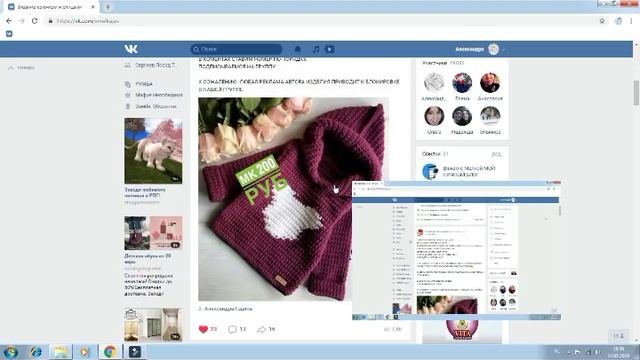
Task: Open the last member avatar in bottom row
Action: coord(490,116)
